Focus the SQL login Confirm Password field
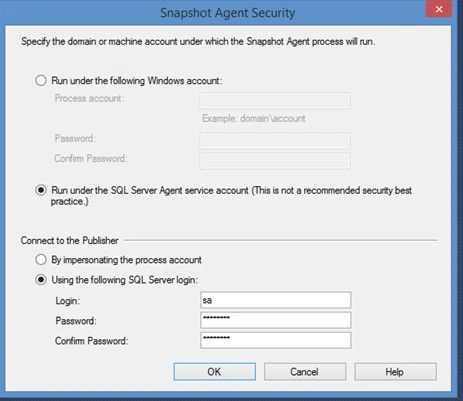The image size is (463, 401). (x=275, y=340)
